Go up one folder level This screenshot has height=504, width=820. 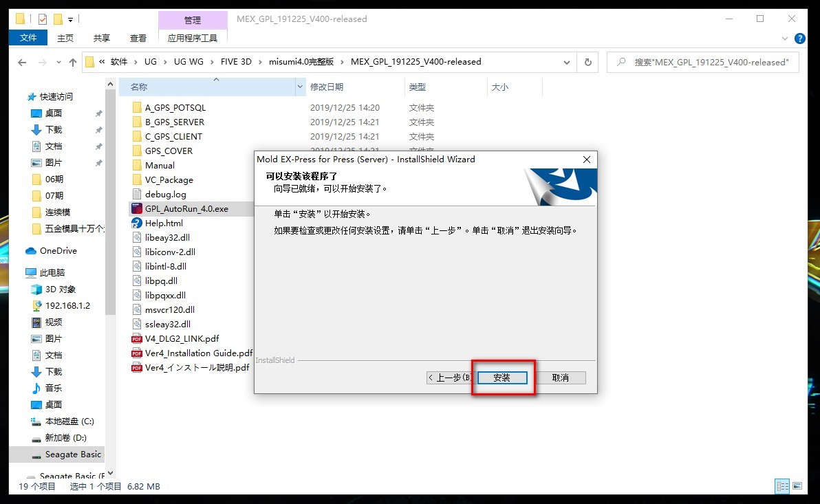click(x=73, y=62)
